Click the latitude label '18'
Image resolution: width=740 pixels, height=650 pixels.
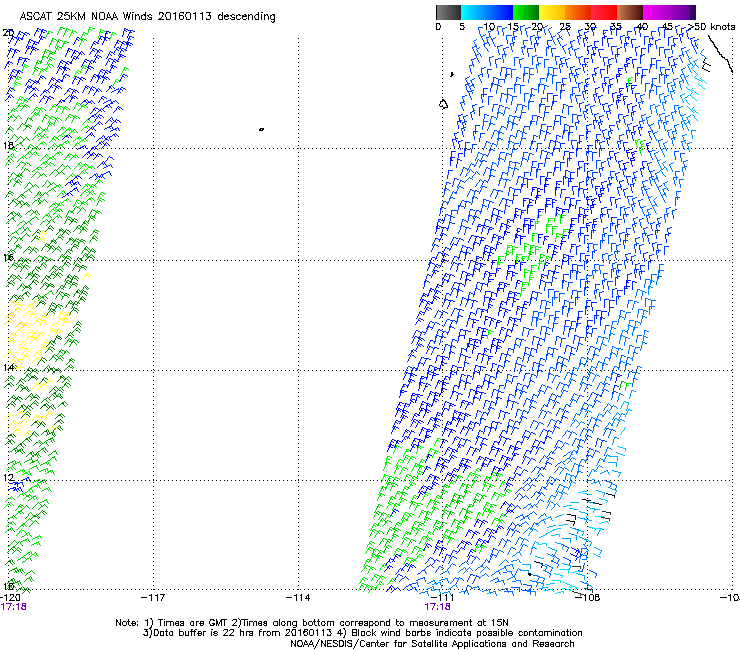point(8,145)
